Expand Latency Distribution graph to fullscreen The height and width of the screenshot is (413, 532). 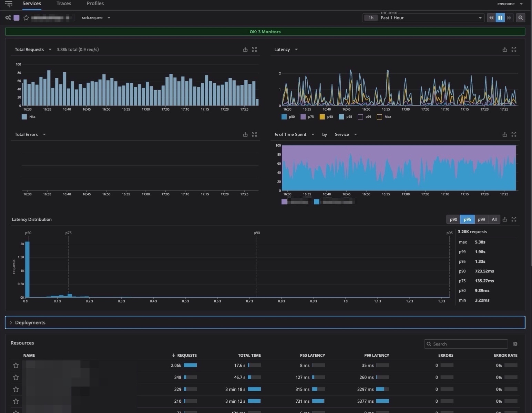coord(514,219)
